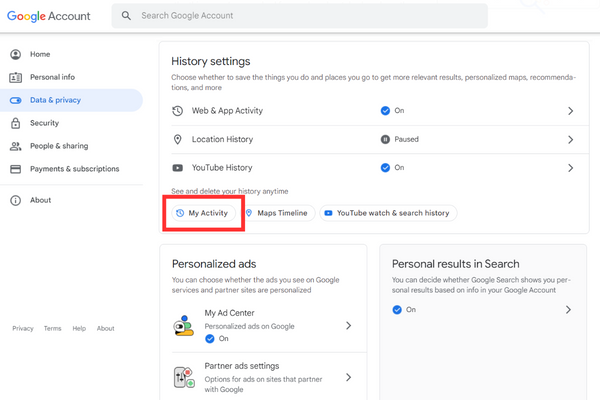Click the Personal results in Search heading
Screen dimensions: 600x400
(455, 264)
